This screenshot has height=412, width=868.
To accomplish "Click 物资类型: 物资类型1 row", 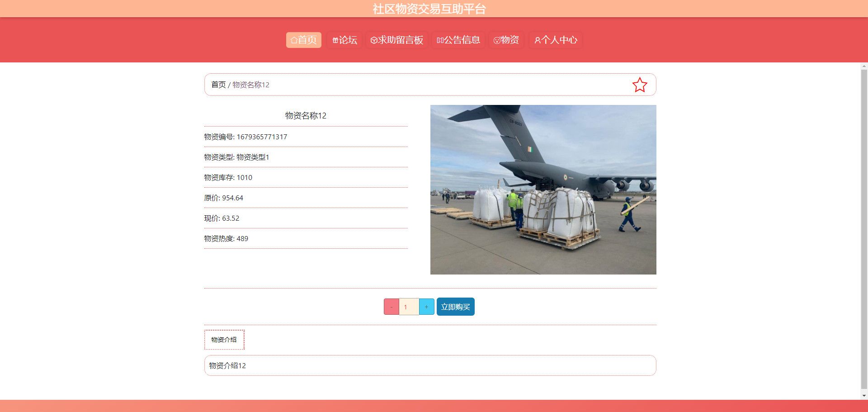I will click(x=306, y=157).
